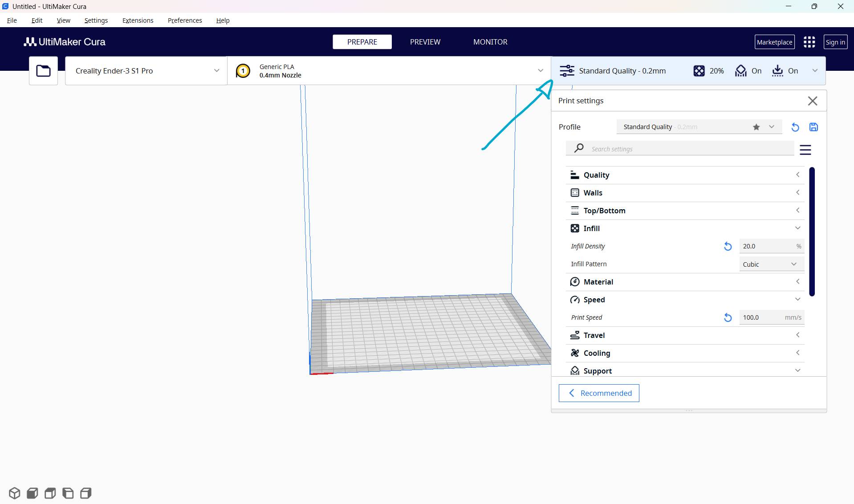Click the Cooling fan icon
The image size is (854, 504).
click(x=575, y=353)
